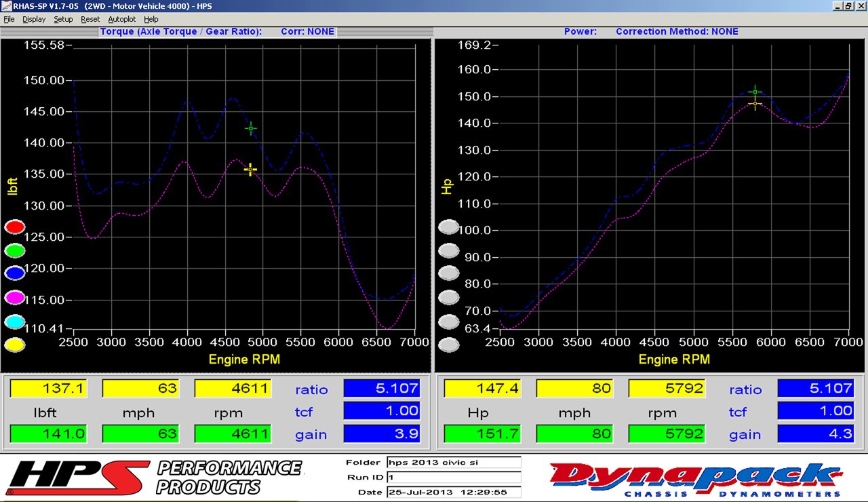Click the top gray button on power graph

449,227
